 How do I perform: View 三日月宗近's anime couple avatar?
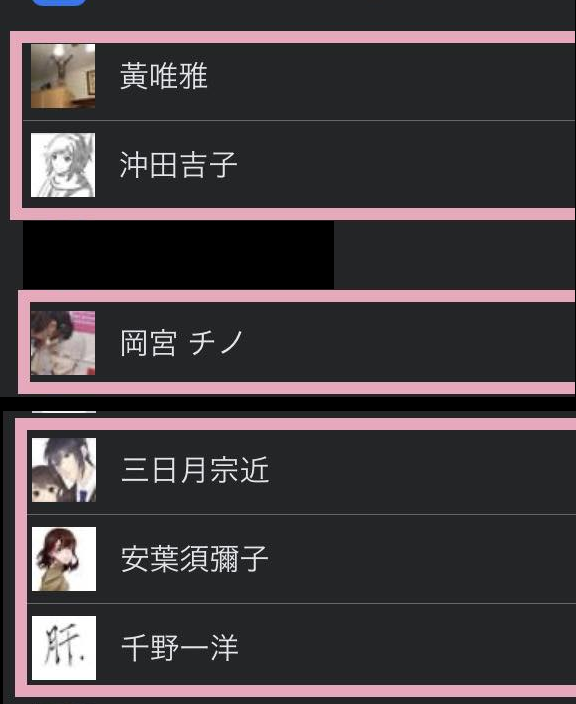click(64, 470)
